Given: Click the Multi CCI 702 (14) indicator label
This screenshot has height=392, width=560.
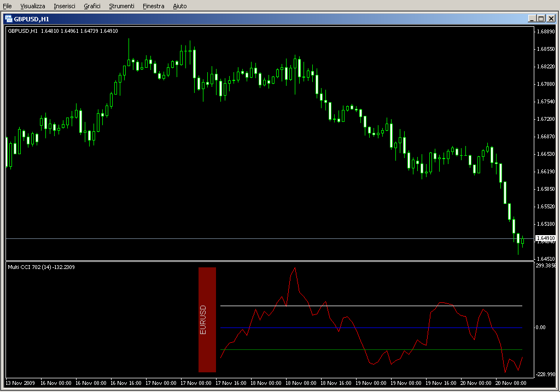Looking at the screenshot, I should (41, 267).
